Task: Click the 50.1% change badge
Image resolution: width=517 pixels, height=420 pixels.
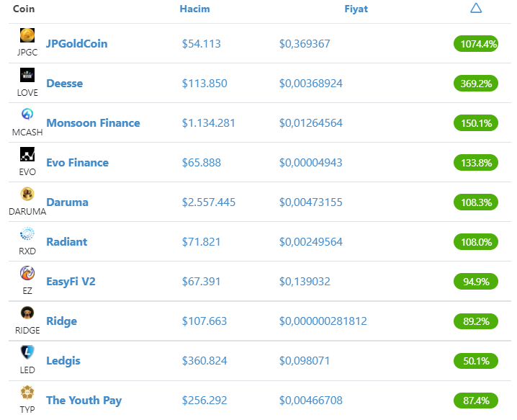Action: 476,361
